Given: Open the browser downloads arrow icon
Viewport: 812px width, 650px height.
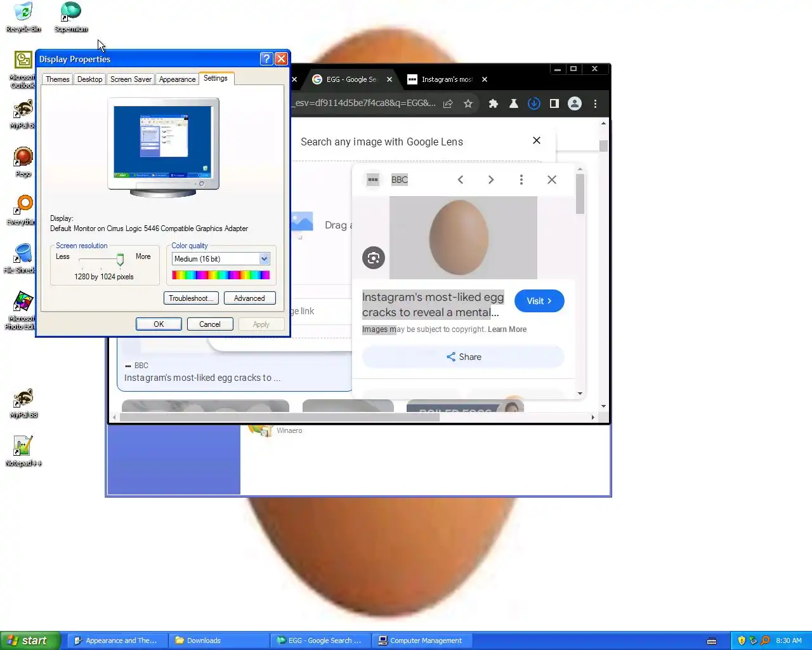Looking at the screenshot, I should (534, 103).
